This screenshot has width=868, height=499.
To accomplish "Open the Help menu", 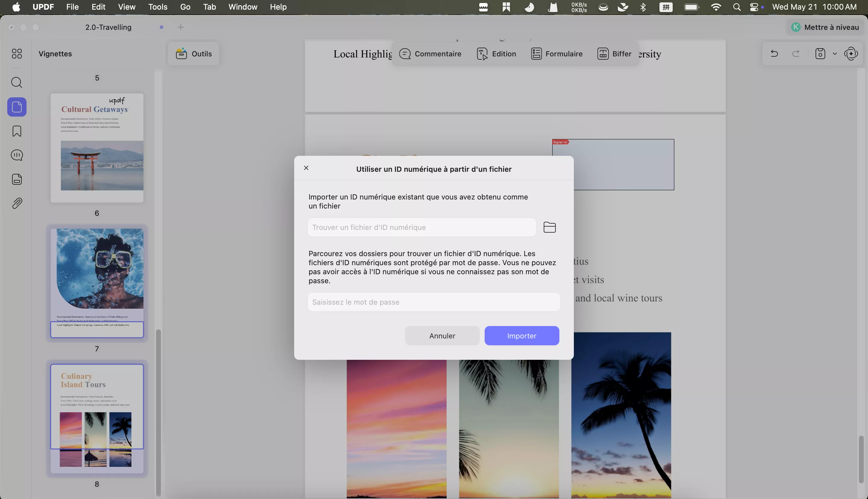I will tap(278, 7).
